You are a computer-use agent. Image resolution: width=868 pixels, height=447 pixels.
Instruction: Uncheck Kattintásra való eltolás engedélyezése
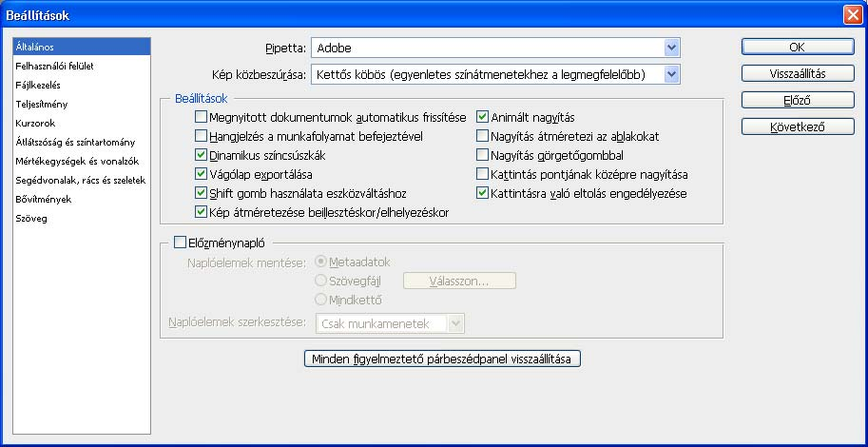pos(482,193)
